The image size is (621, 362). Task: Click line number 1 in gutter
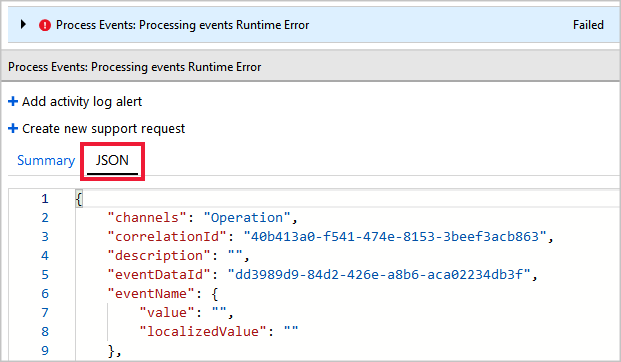pyautogui.click(x=45, y=198)
